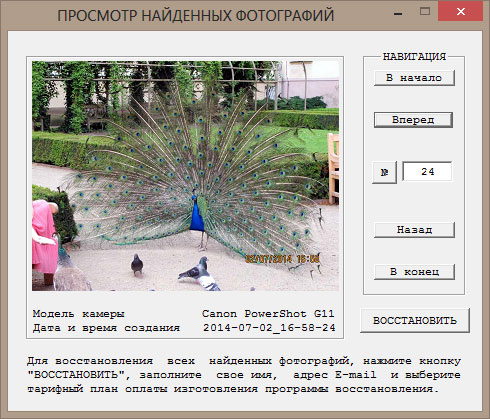
Task: Click the date value "2014-07-02_16-58-24"
Action: [269, 328]
